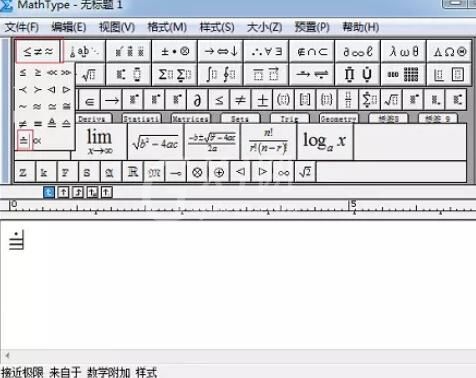
Task: Open the relational symbols palette (≤ ≠ ≈)
Action: pyautogui.click(x=38, y=51)
